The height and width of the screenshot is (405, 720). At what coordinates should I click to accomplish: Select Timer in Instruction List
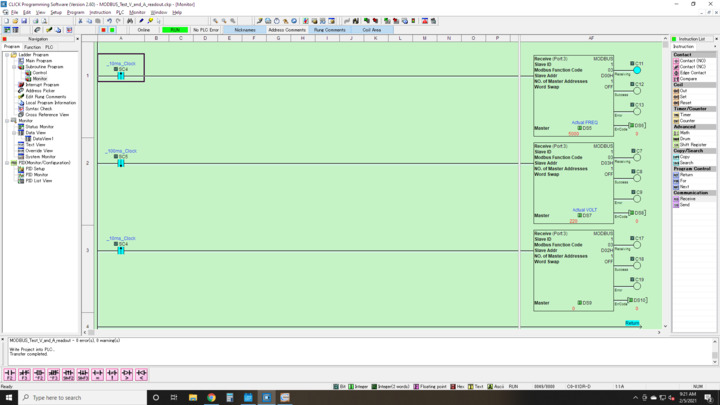point(685,115)
